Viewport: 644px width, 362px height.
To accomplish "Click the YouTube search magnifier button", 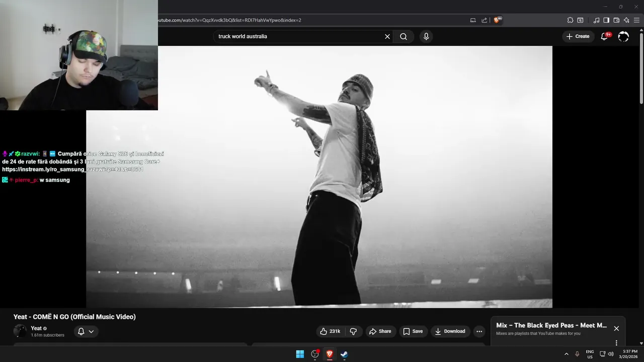I will click(x=404, y=36).
